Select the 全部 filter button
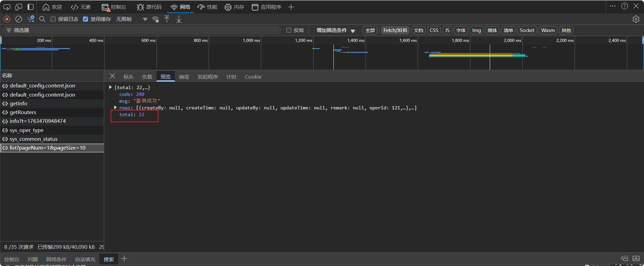The height and width of the screenshot is (266, 644). (370, 30)
